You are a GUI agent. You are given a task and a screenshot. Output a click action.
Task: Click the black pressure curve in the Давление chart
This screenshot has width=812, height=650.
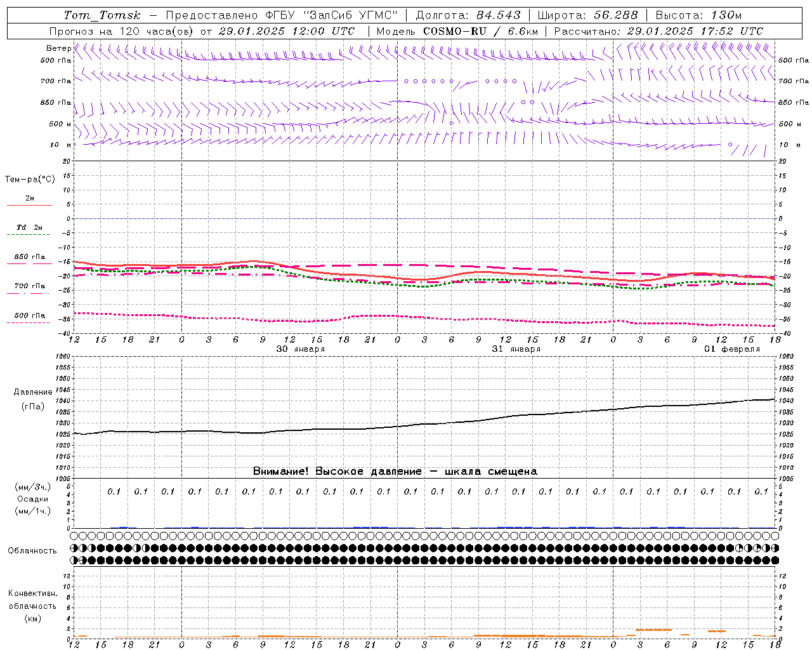425,424
